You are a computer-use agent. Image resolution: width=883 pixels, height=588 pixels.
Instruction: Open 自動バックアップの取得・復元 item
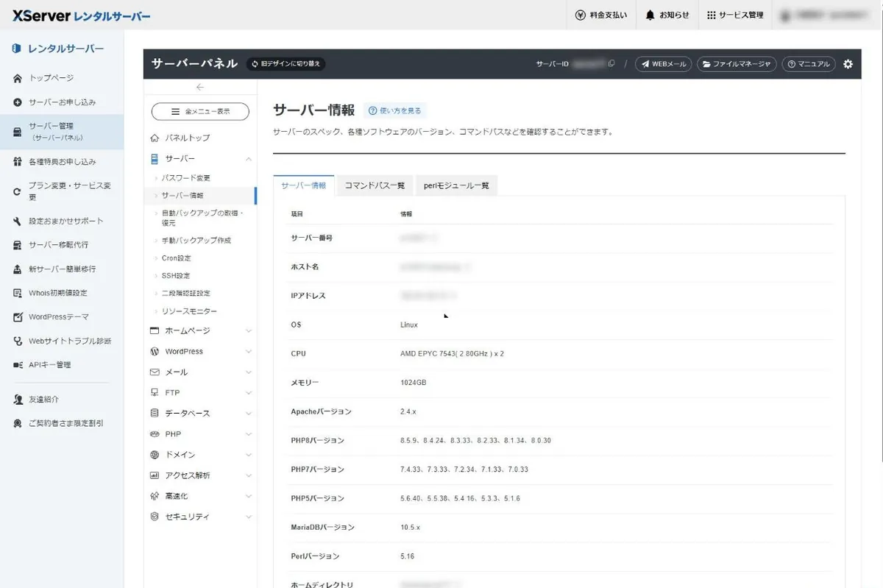pos(202,218)
